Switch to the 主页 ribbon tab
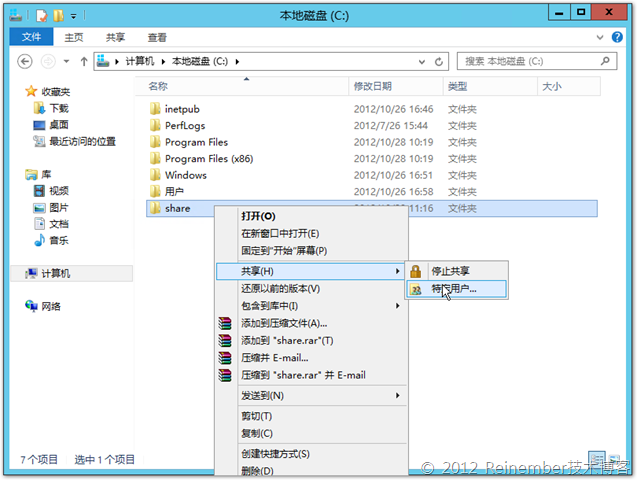 click(74, 37)
